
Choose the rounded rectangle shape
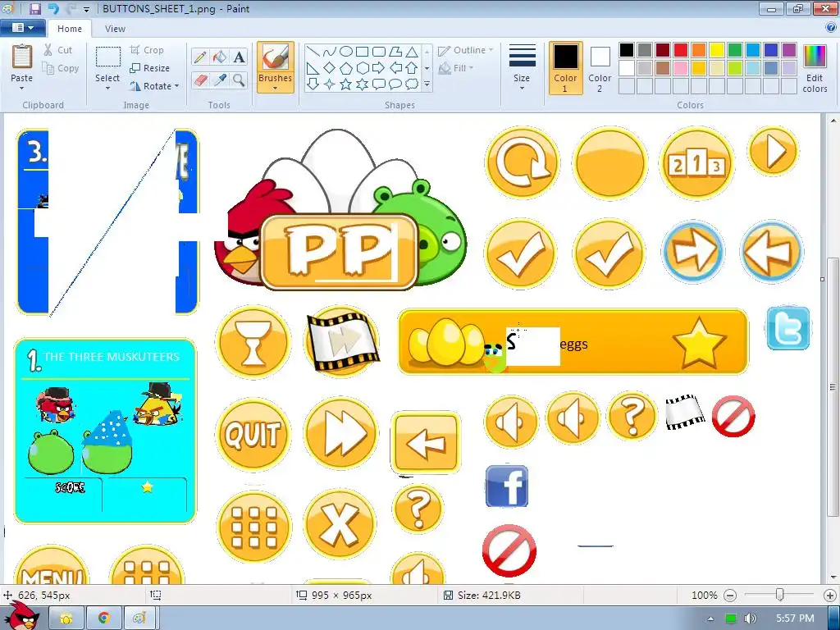(379, 52)
